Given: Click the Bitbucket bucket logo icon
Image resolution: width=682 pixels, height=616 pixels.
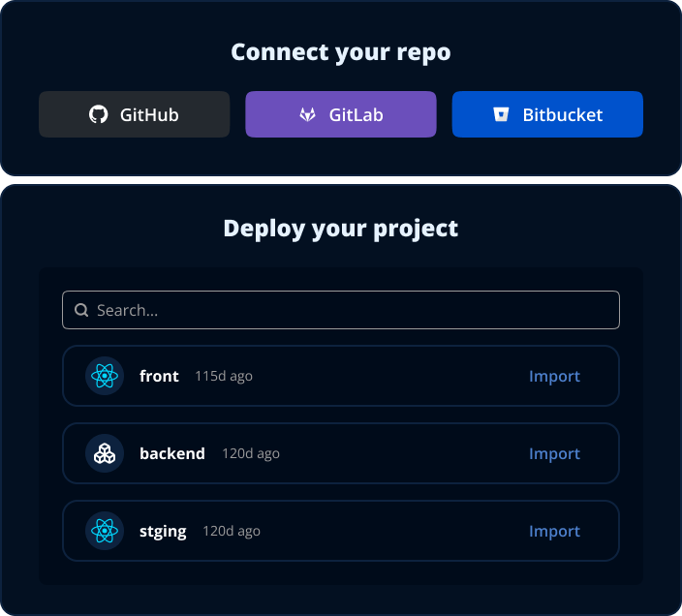Looking at the screenshot, I should (501, 114).
